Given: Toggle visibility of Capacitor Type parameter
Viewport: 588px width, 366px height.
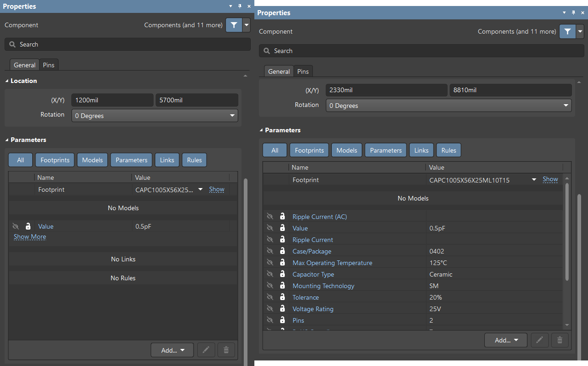Looking at the screenshot, I should pyautogui.click(x=270, y=274).
